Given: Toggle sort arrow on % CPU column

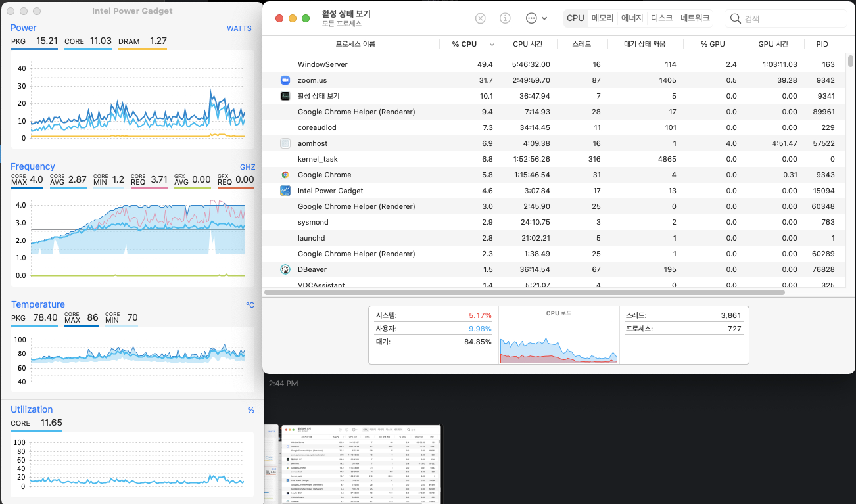Looking at the screenshot, I should 492,44.
